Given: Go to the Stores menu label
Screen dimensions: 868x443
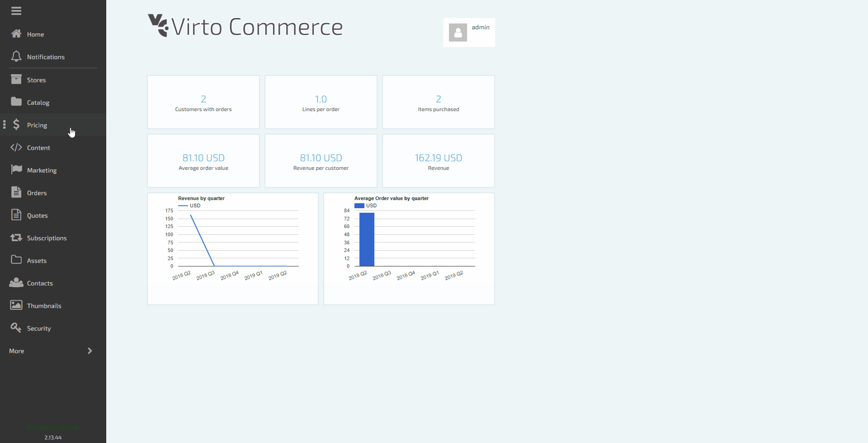Looking at the screenshot, I should click(x=36, y=80).
